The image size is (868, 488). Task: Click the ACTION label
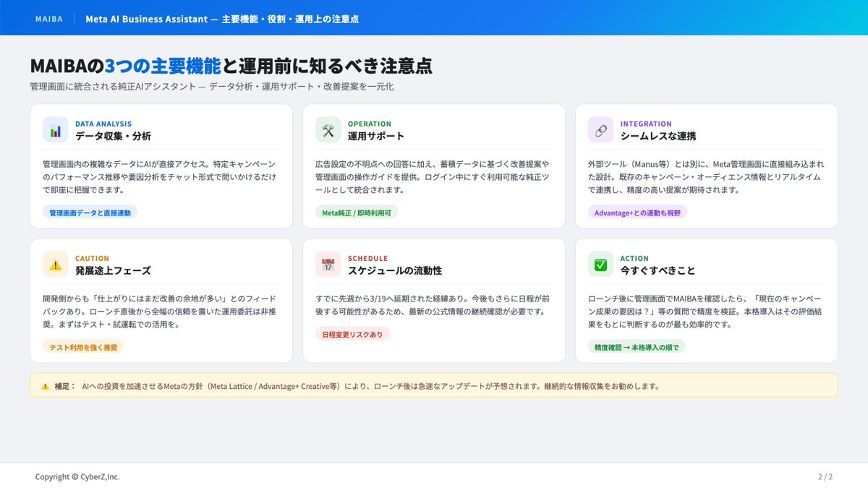[x=634, y=258]
